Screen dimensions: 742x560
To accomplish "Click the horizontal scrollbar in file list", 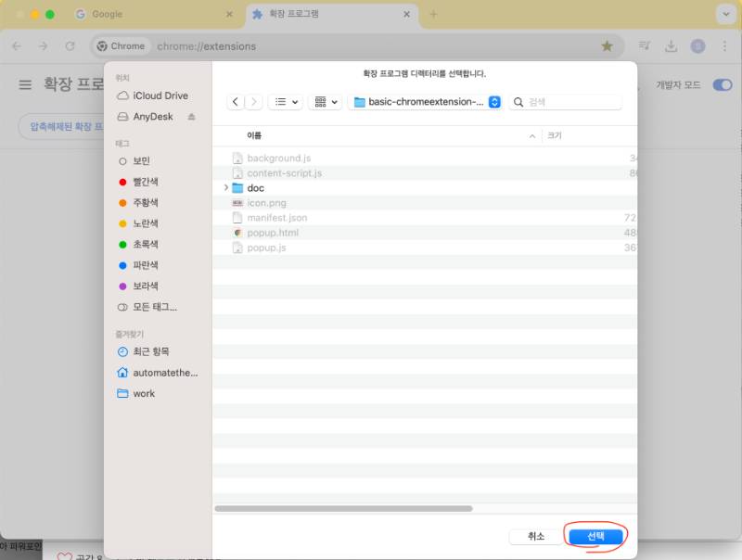I will [343, 508].
